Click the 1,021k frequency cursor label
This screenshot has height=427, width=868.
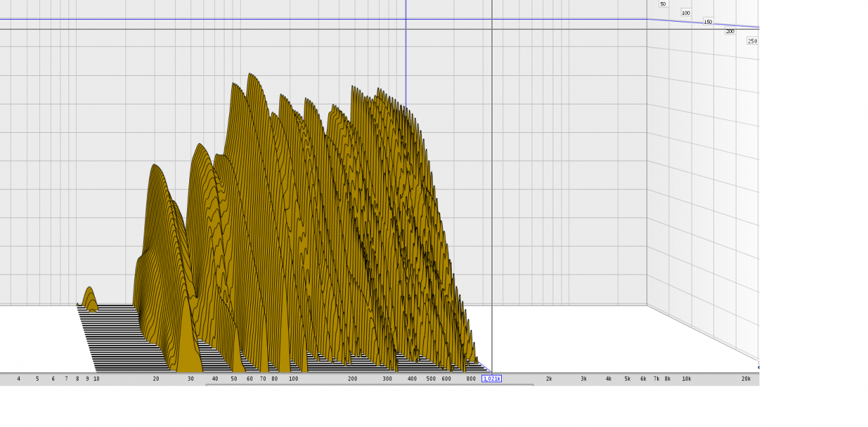click(492, 379)
